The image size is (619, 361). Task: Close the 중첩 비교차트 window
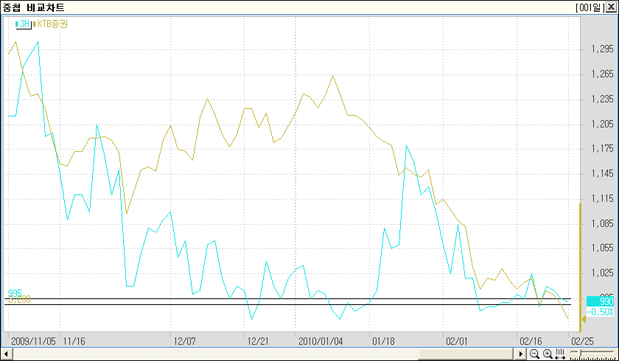[611, 7]
